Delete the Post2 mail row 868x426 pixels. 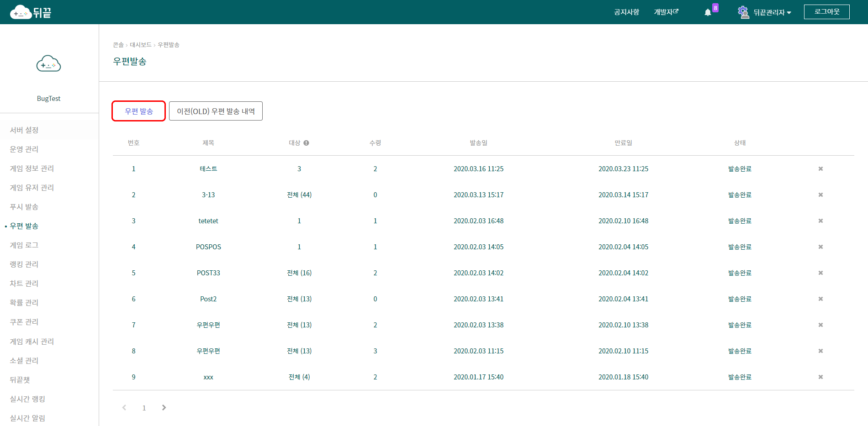(820, 299)
